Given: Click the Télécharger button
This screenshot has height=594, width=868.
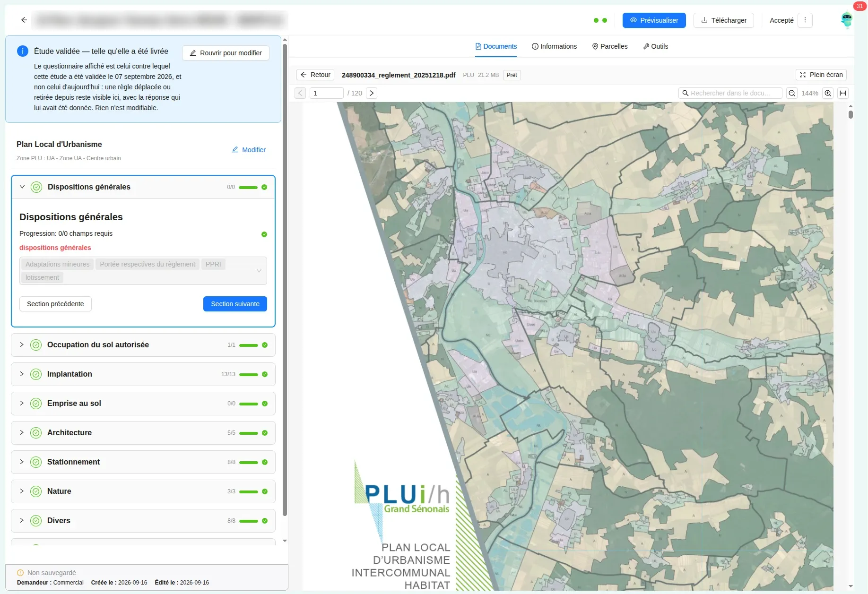Looking at the screenshot, I should click(x=724, y=20).
